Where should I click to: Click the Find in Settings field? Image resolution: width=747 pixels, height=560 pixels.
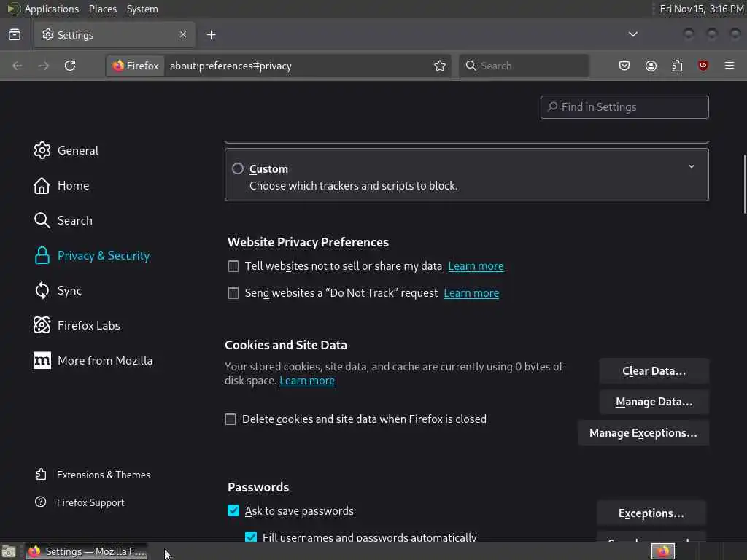(624, 107)
